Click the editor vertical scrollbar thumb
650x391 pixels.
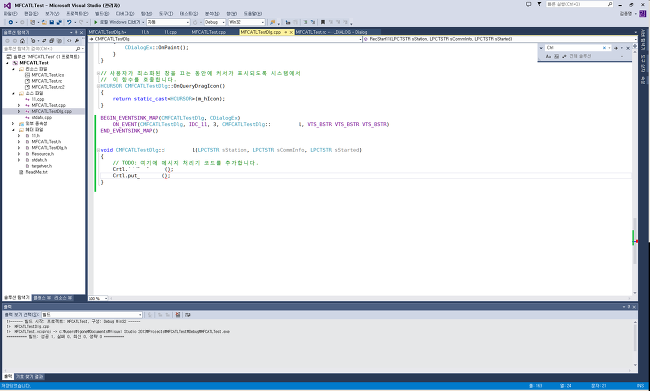click(635, 241)
